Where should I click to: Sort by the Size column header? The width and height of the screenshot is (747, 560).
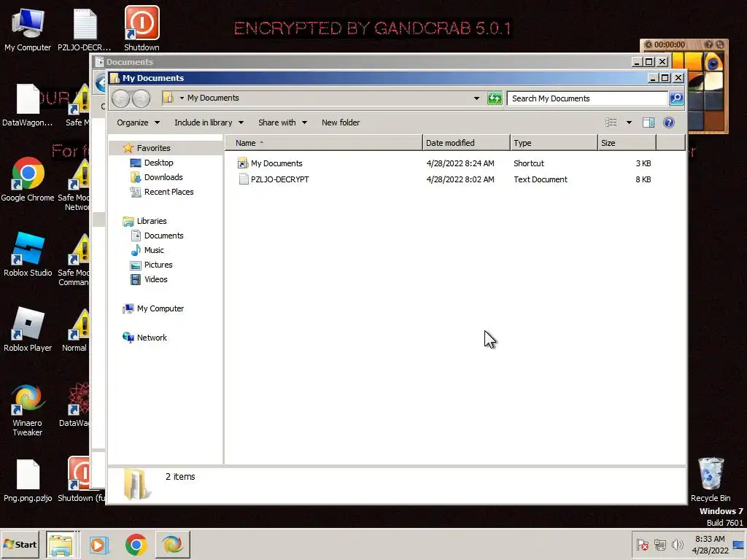click(x=627, y=143)
